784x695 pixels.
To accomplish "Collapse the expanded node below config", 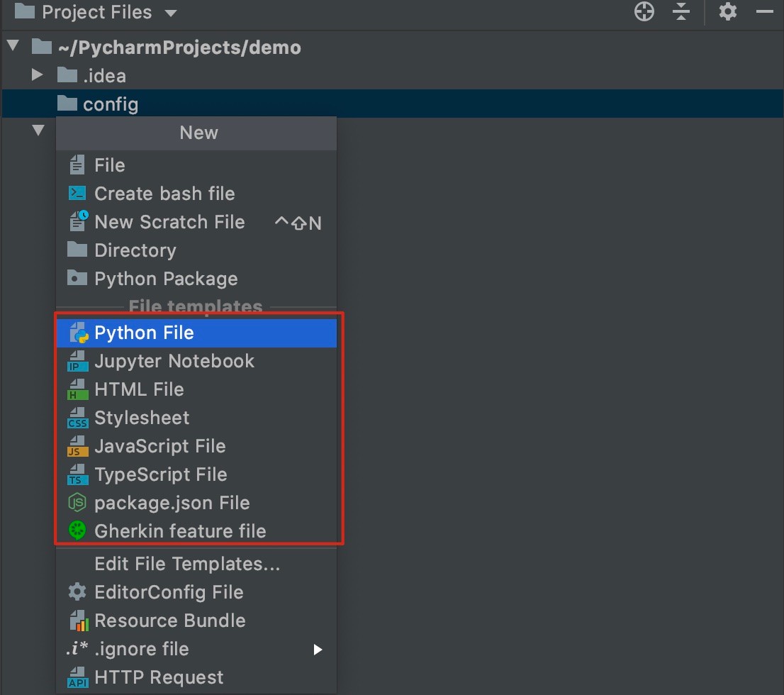I will click(x=38, y=130).
